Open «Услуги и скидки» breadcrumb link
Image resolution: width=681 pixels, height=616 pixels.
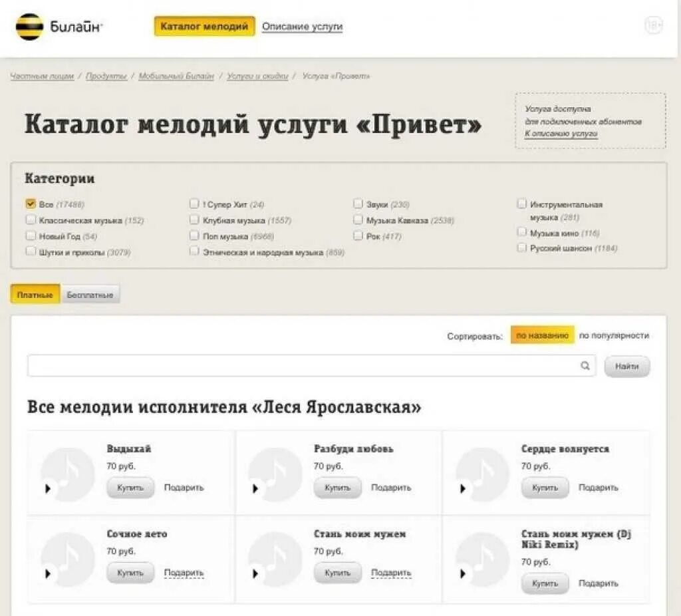click(257, 76)
